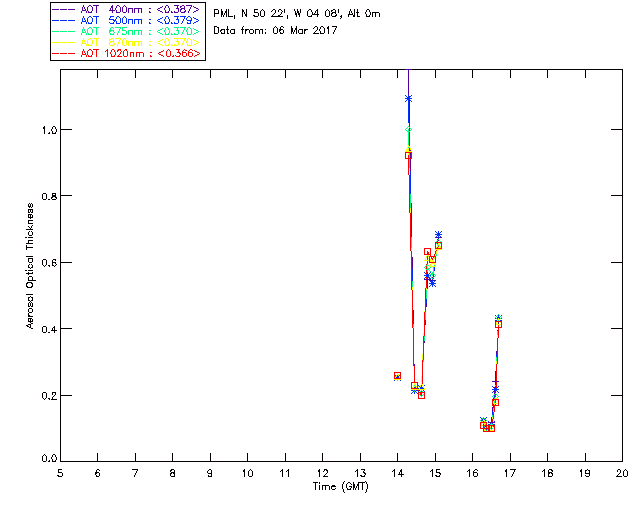Click the x-axis tick label 10
640x512 pixels.
[247, 473]
